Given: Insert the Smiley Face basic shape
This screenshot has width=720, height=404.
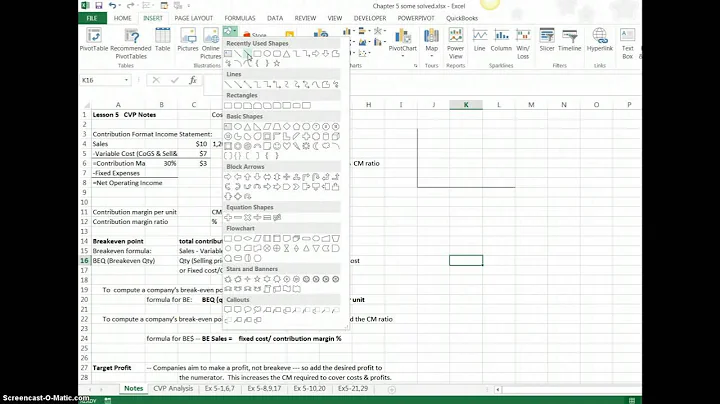Looking at the screenshot, I should tap(277, 146).
